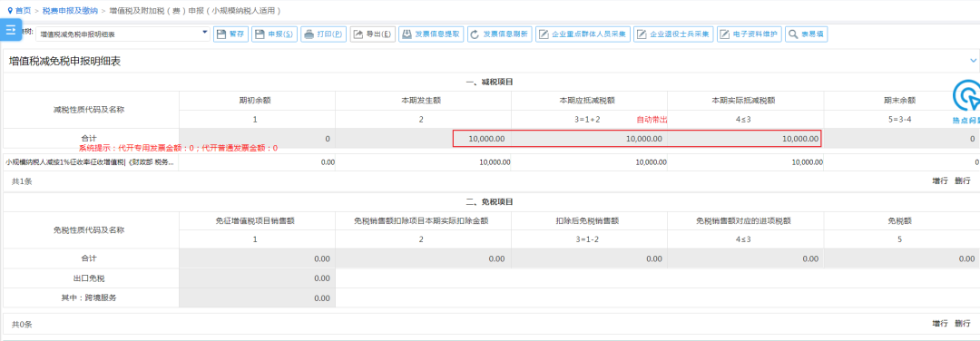Click 增行 in the 免税项目 section
Viewport: 980px width, 341px height.
(x=940, y=323)
